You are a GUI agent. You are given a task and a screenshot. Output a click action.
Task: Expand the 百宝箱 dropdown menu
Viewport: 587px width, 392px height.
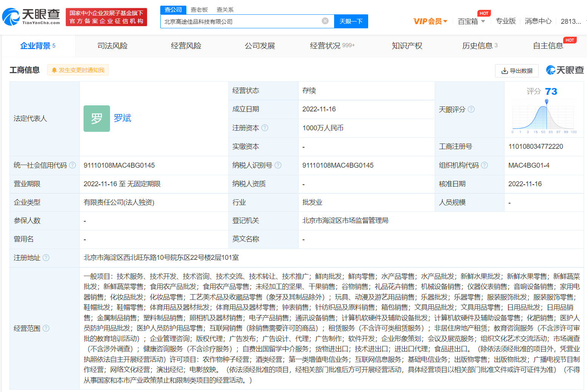(x=471, y=21)
